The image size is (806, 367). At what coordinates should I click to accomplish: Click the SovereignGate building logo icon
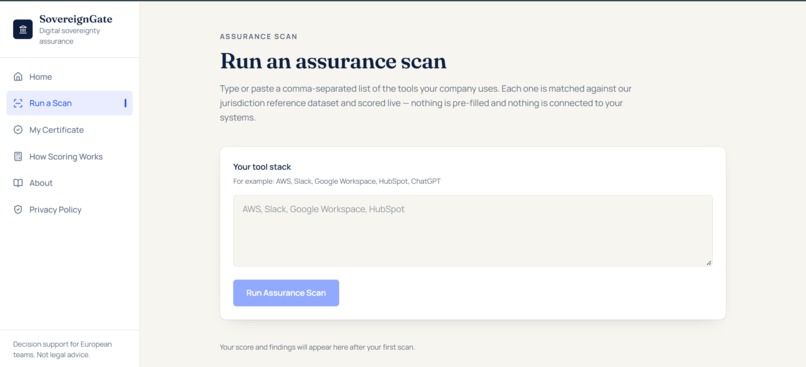(x=23, y=29)
